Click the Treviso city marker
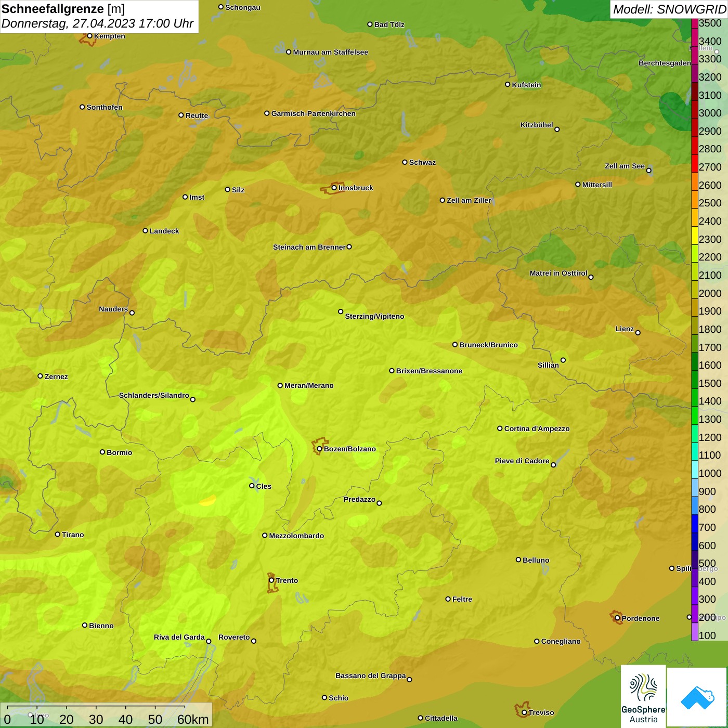 point(524,712)
